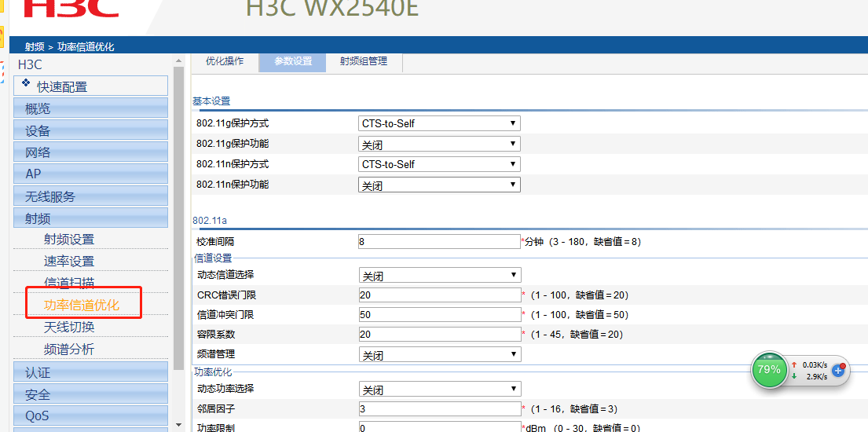Click the 分钟 (3 - 180, 缺省值=8) hint
This screenshot has height=432, width=868.
(x=582, y=241)
